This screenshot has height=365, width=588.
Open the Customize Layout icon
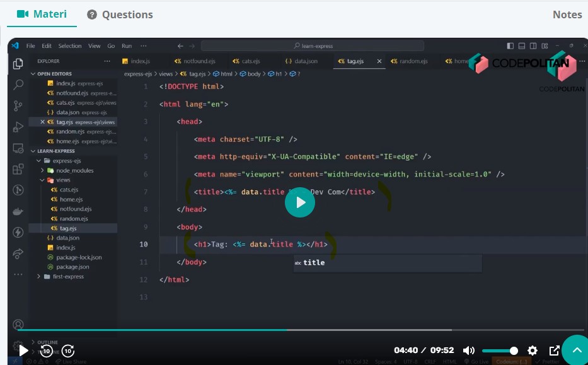[x=545, y=46]
